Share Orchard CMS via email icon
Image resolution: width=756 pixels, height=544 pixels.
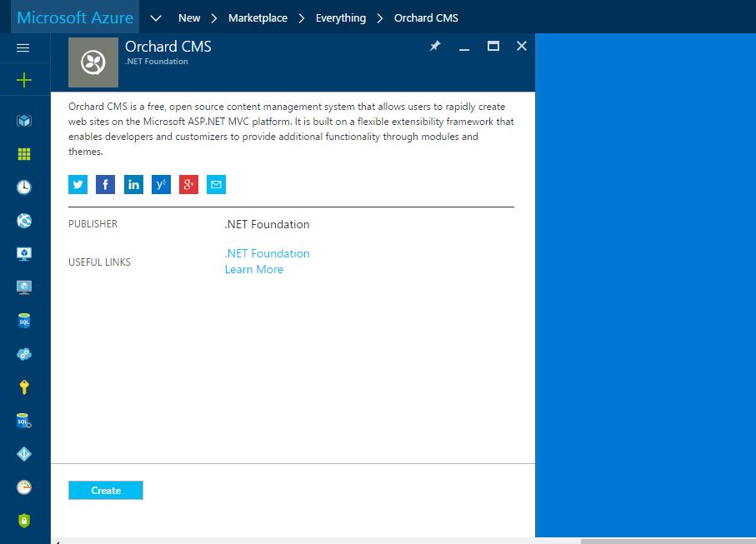coord(216,185)
